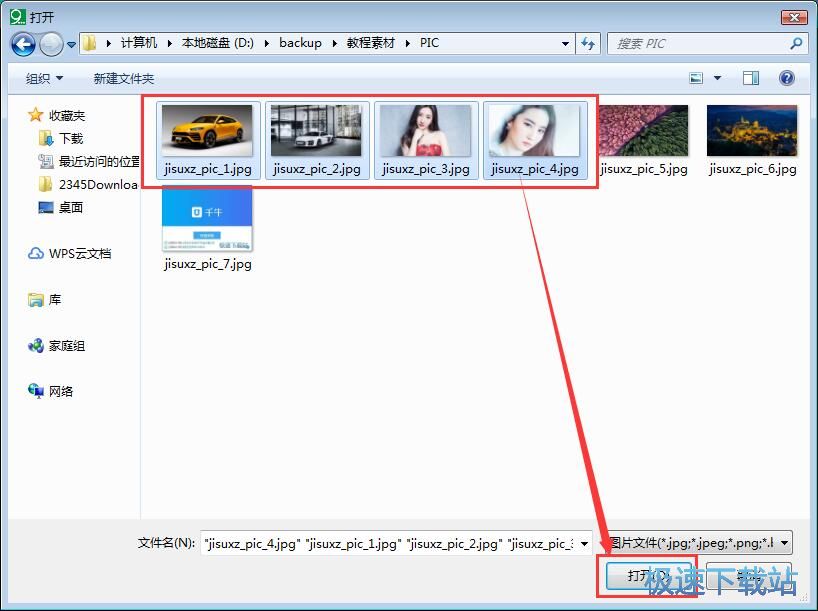Select thumbnail jisuxz_pic_7.jpg
This screenshot has width=818, height=611.
207,220
